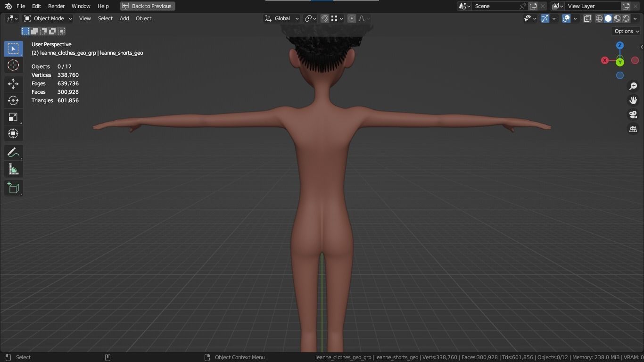This screenshot has width=644, height=362.
Task: Toggle proportional editing
Action: [x=352, y=18]
